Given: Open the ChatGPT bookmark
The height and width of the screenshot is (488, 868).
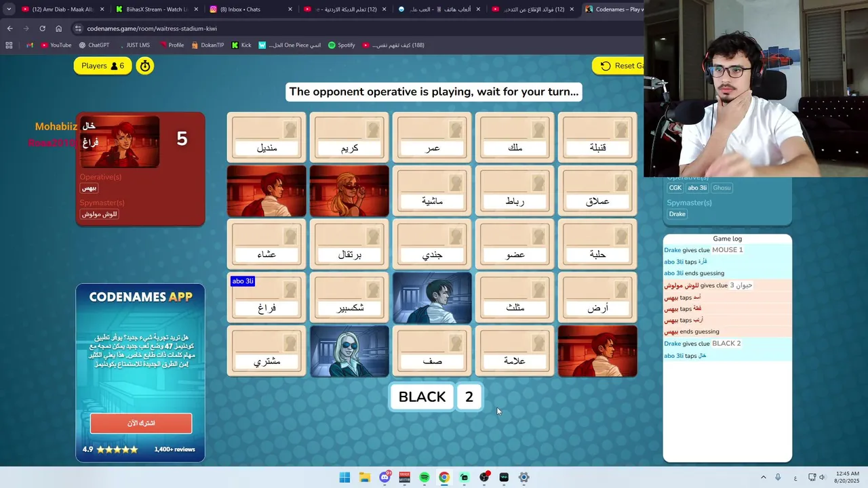Looking at the screenshot, I should [94, 45].
